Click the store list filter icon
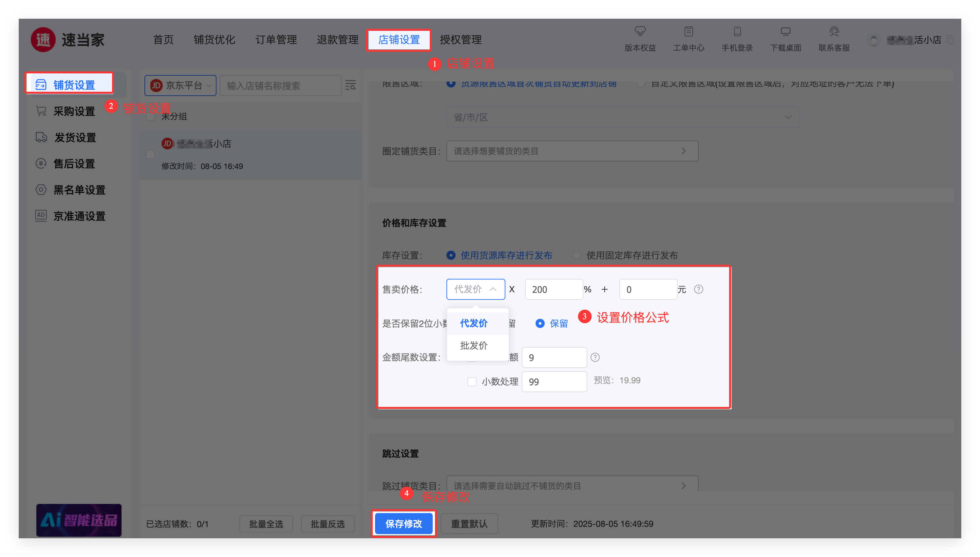The height and width of the screenshot is (557, 980). [x=350, y=85]
